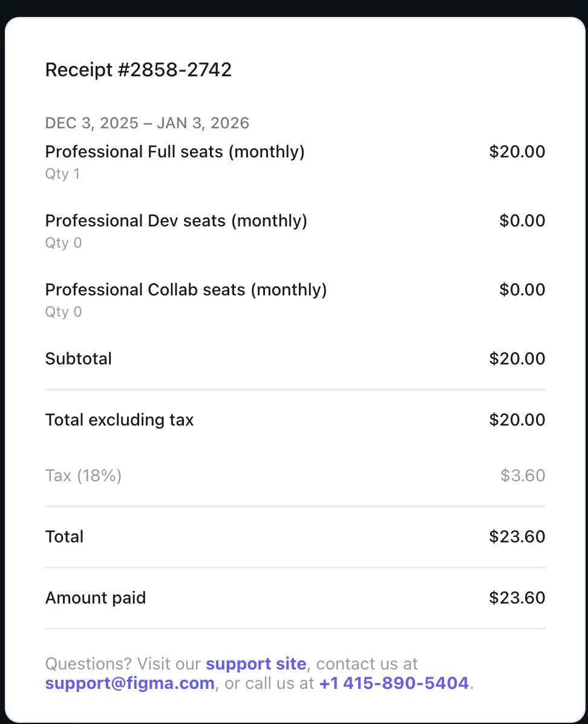
Task: Click the Tax (18%) label
Action: point(83,476)
